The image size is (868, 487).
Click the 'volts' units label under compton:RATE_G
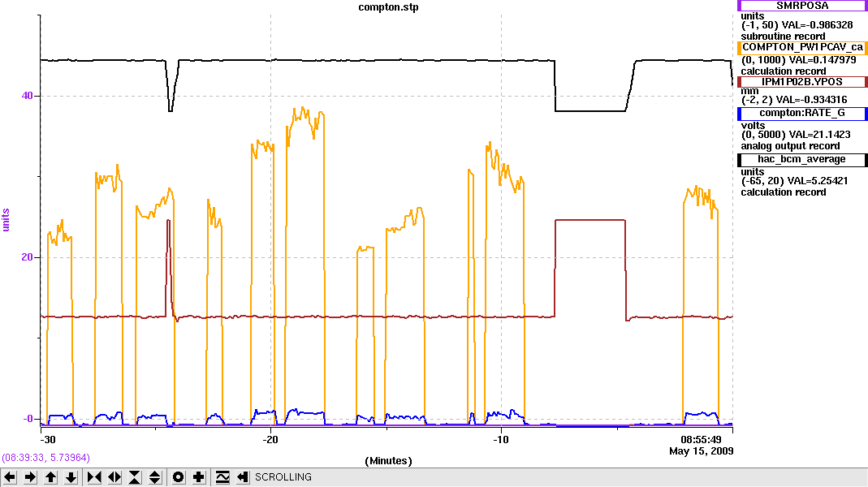[x=753, y=126]
